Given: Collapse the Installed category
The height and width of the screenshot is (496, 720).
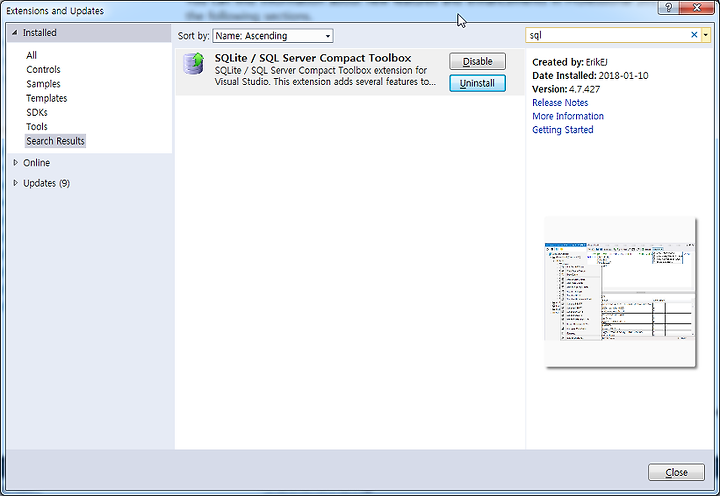Looking at the screenshot, I should 14,33.
